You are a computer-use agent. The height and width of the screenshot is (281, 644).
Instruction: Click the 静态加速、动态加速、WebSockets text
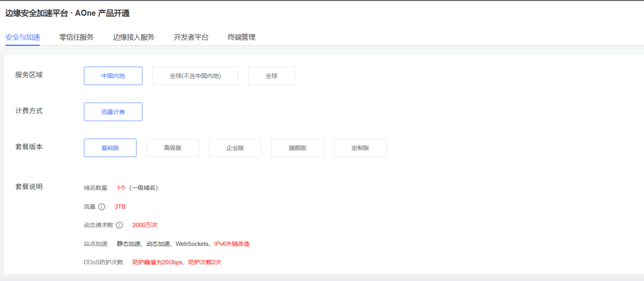(163, 244)
